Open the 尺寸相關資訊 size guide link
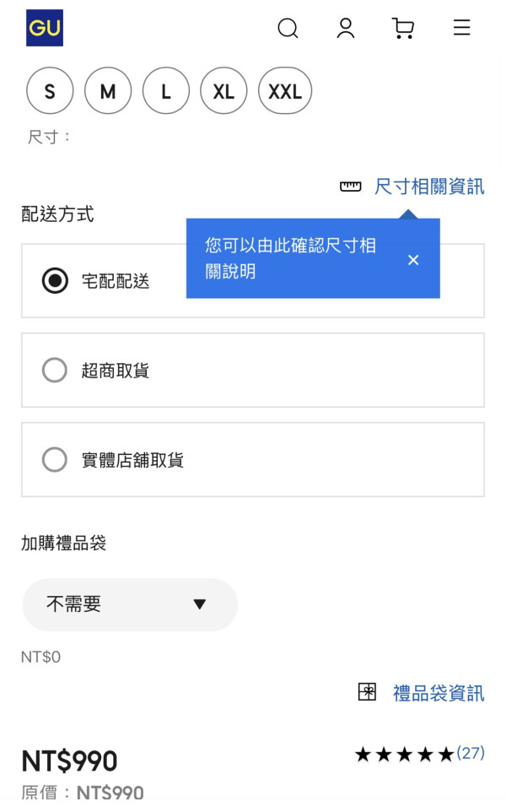This screenshot has height=812, width=506. (430, 187)
